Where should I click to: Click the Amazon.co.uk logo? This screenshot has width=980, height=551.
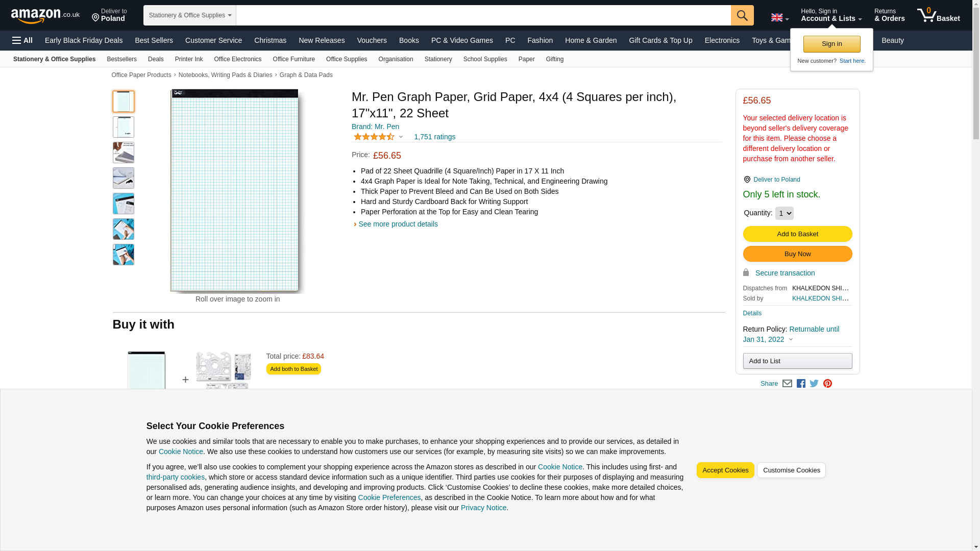45,16
